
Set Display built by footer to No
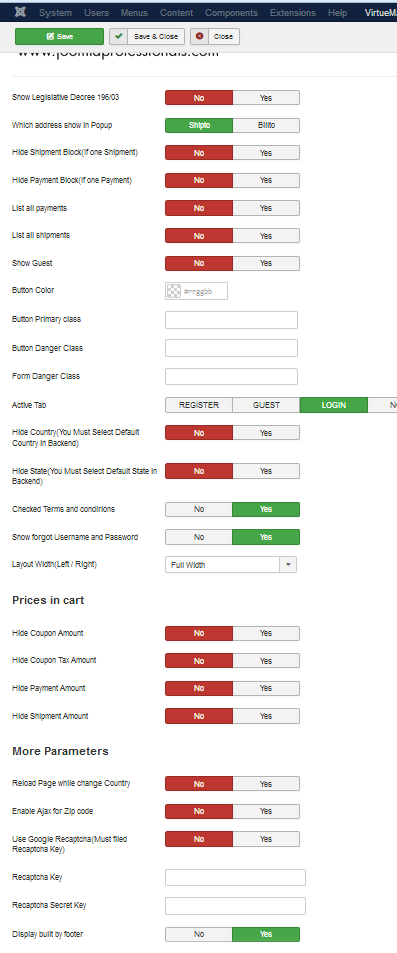coord(199,934)
